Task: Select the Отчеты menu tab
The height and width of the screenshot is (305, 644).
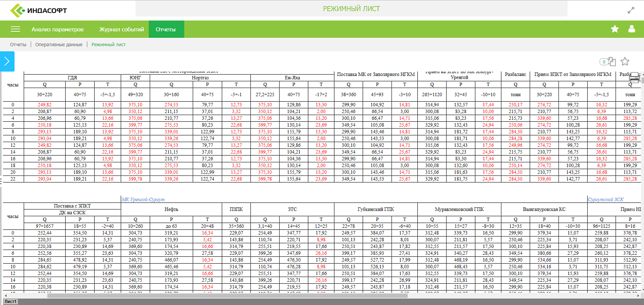Action: (166, 29)
